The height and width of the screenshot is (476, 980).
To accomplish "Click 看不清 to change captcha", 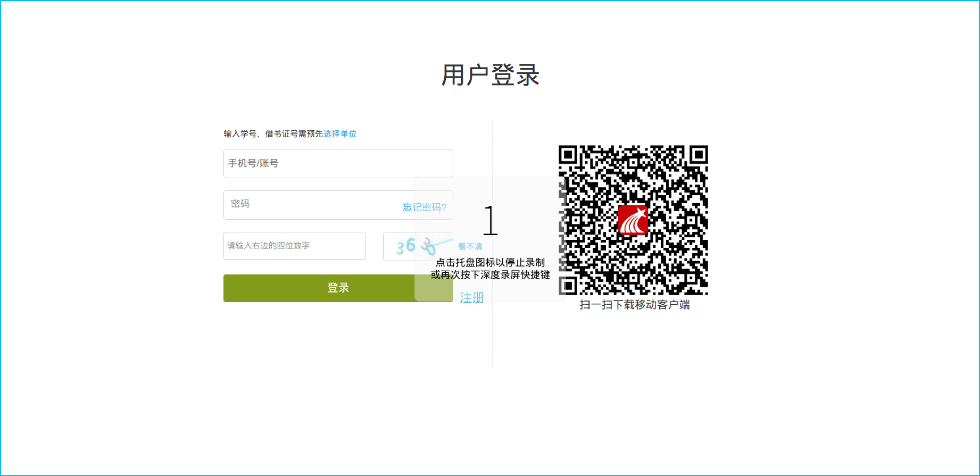I will pyautogui.click(x=470, y=246).
